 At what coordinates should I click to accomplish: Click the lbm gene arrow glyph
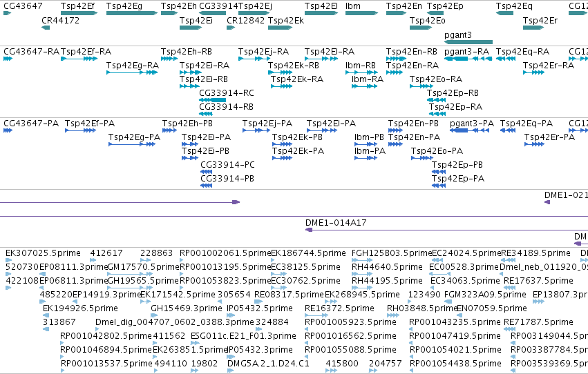pos(361,13)
